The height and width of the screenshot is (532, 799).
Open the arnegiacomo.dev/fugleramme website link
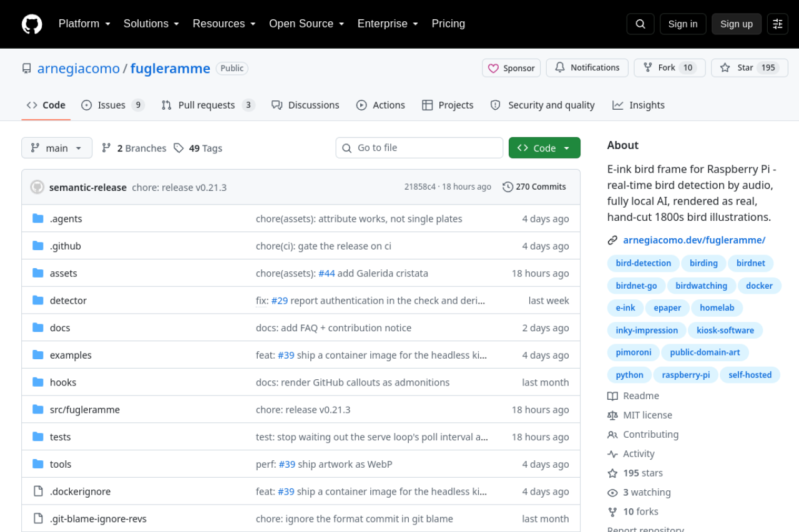click(694, 240)
